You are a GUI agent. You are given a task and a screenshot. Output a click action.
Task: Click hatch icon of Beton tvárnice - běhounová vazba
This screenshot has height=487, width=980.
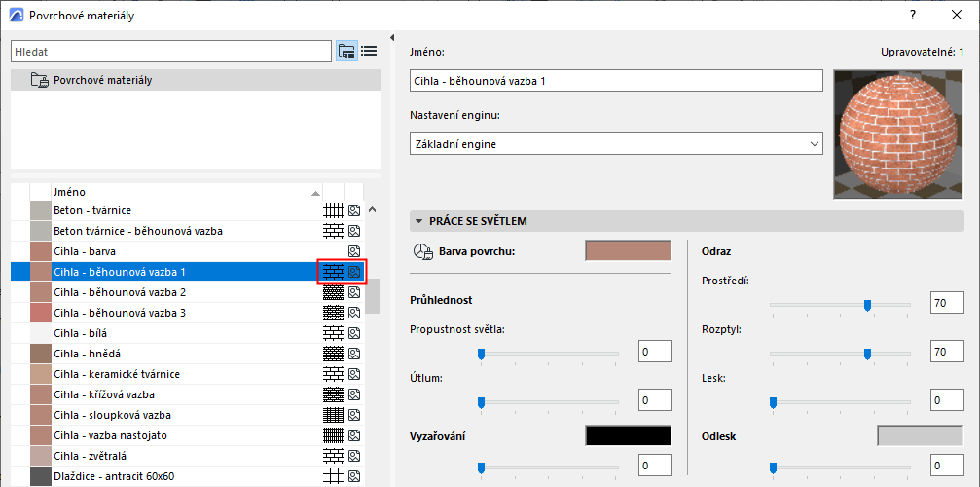333,231
